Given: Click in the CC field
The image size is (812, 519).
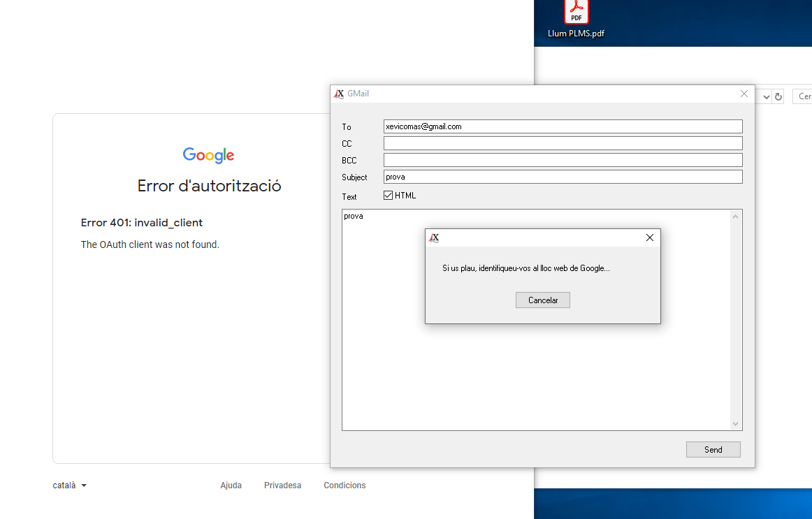Looking at the screenshot, I should (563, 143).
